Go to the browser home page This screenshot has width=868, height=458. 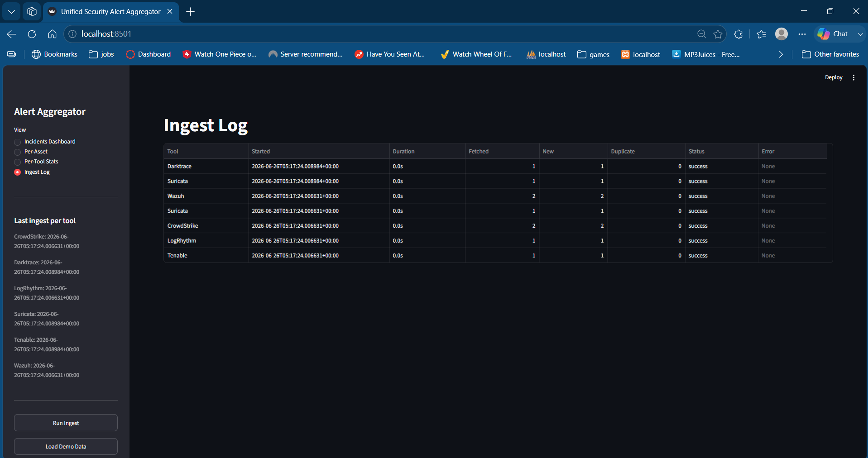click(52, 34)
